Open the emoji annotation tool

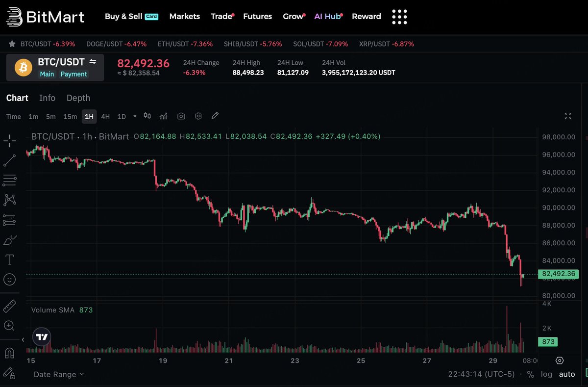click(10, 279)
